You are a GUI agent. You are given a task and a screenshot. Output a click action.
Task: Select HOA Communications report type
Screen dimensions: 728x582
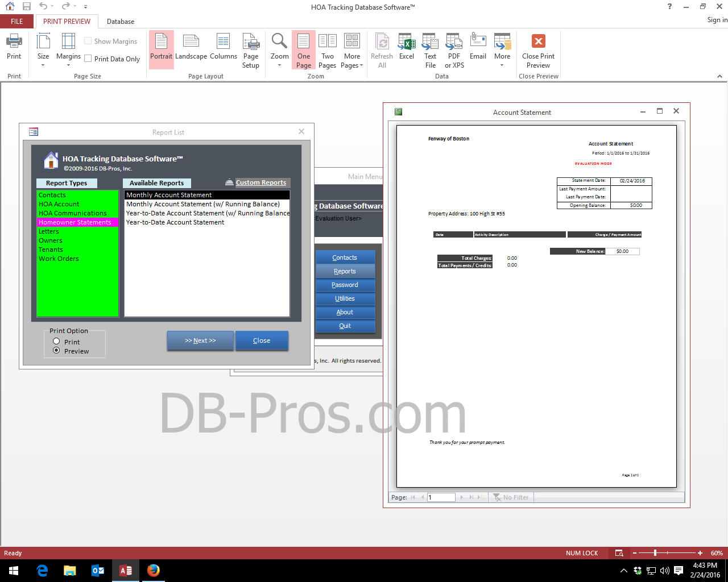click(77, 213)
